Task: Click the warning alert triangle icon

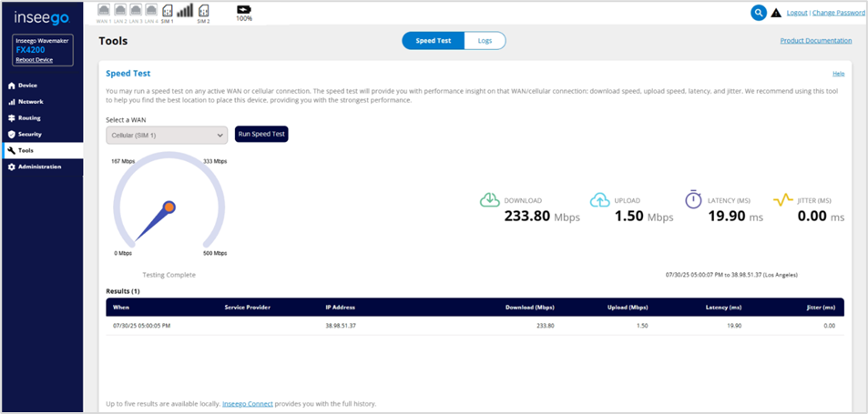Action: coord(776,14)
